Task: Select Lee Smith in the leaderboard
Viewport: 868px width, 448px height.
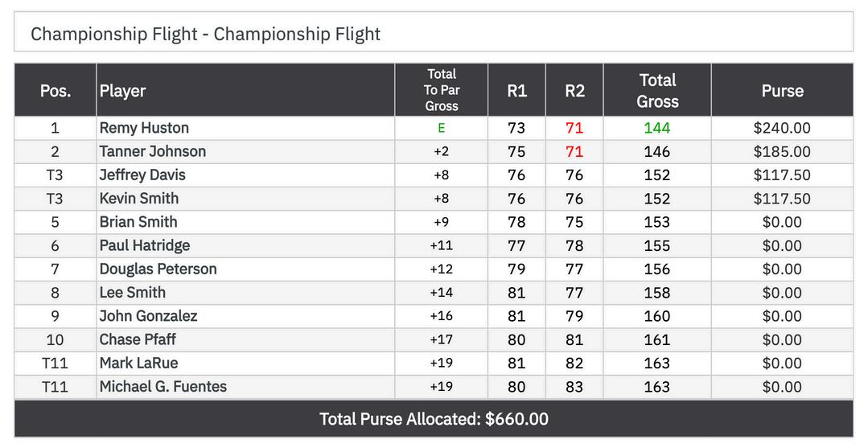Action: pos(133,292)
